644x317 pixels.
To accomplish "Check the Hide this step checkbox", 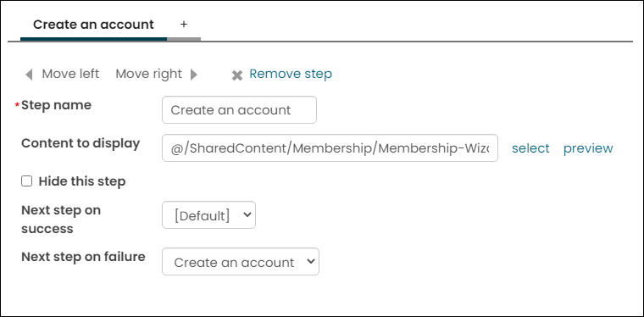I will pyautogui.click(x=27, y=181).
